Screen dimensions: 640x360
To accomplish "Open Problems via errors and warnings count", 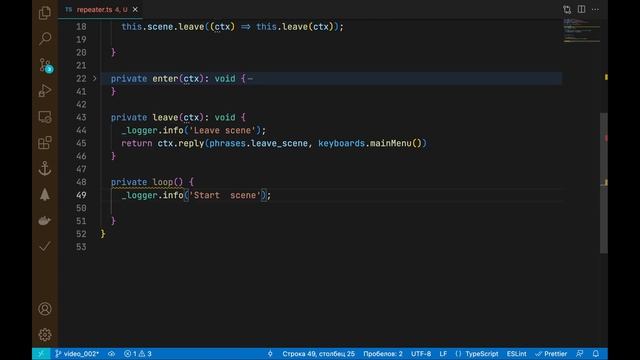I will click(138, 354).
